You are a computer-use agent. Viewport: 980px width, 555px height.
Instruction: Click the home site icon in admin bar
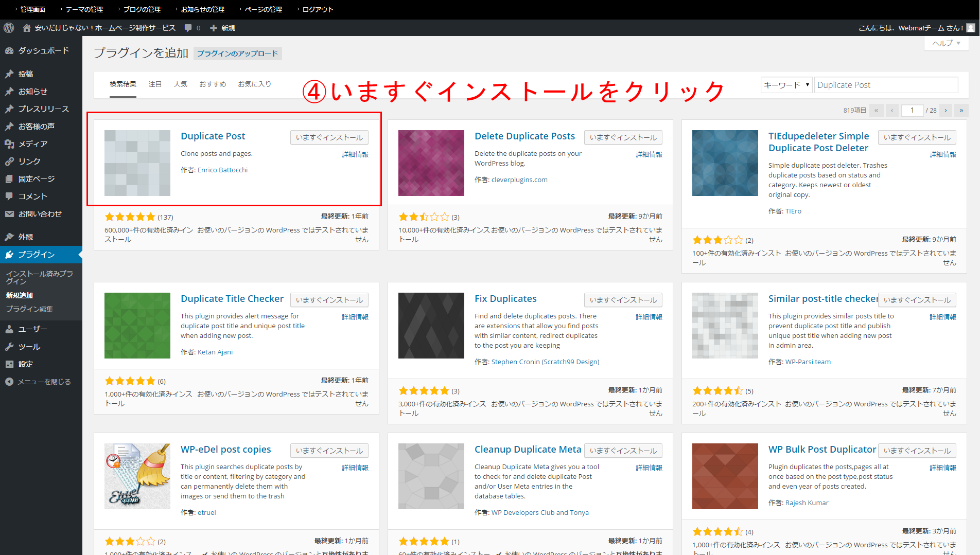pos(27,28)
